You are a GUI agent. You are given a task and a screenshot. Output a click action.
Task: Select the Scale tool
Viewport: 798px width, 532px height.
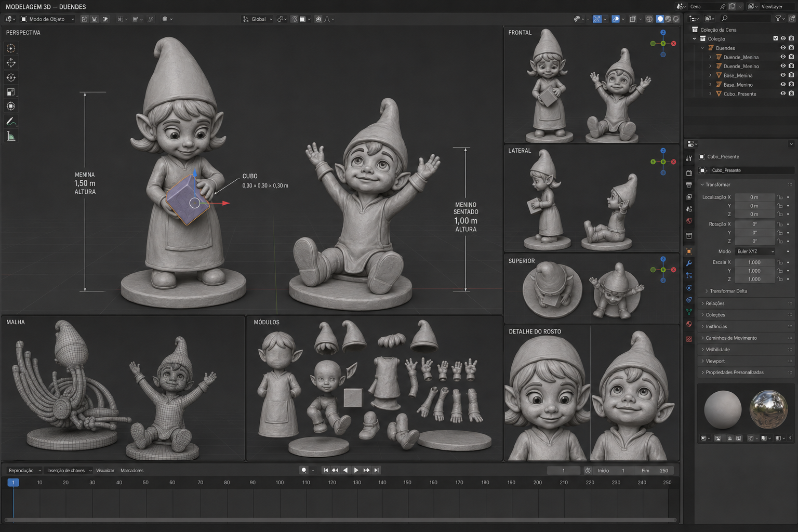coord(11,92)
